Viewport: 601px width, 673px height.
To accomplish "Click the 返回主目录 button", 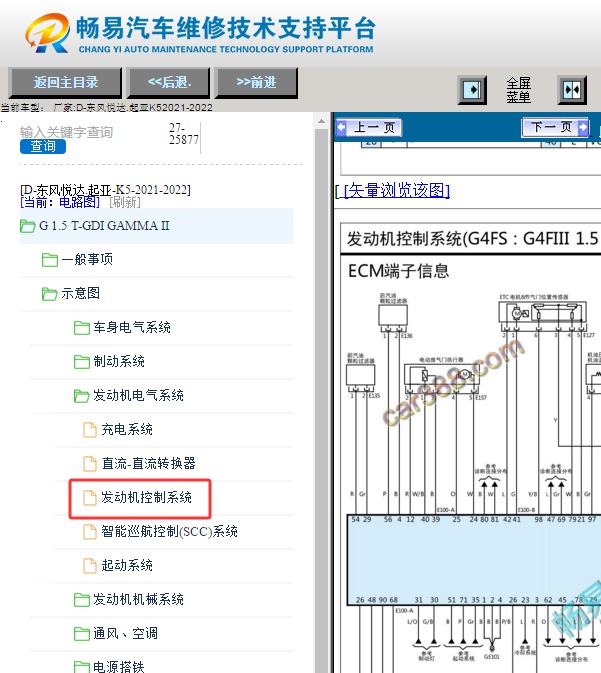I will (65, 82).
